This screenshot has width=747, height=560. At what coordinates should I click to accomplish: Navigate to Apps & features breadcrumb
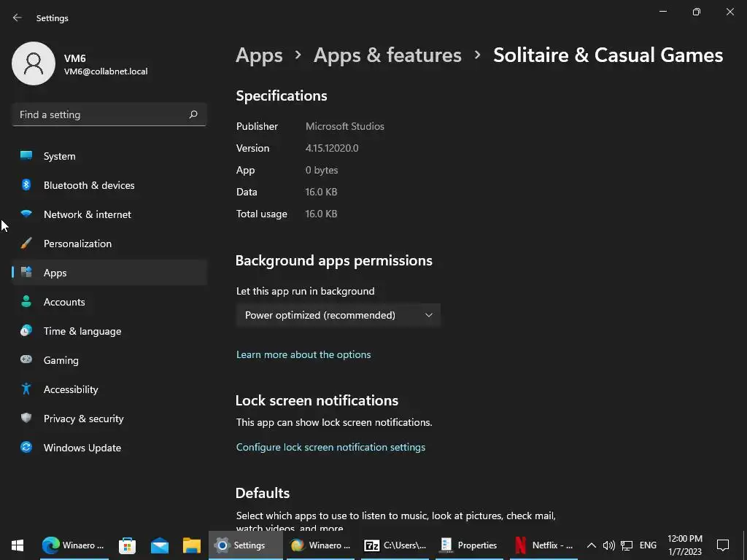(387, 55)
